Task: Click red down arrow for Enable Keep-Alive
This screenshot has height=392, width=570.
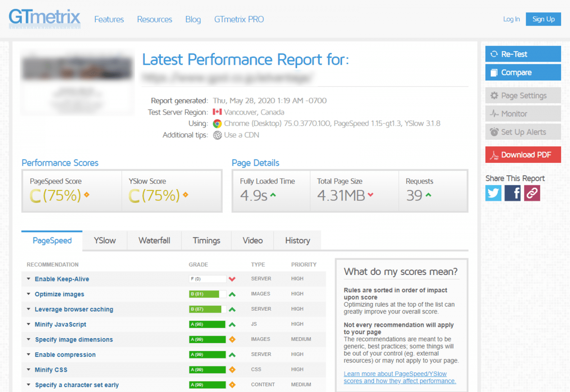Action: (x=232, y=279)
